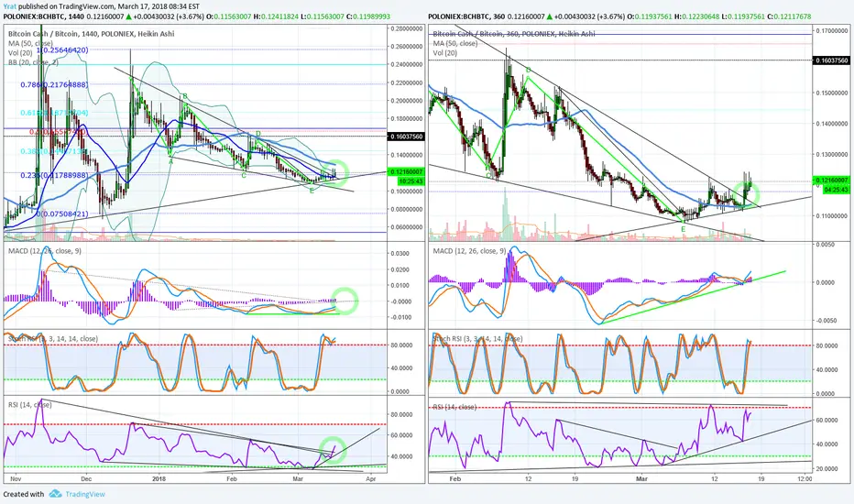Click 2018 on the left time axis
The image size is (854, 504).
pyautogui.click(x=159, y=479)
